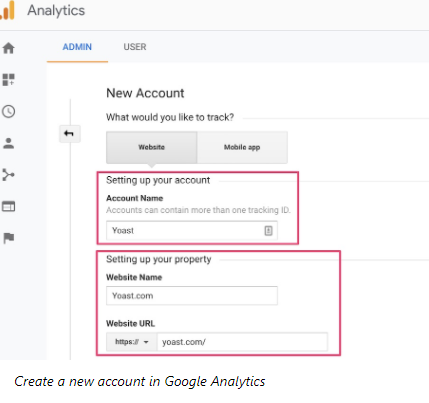Switch to the USER tab
Viewport: 429px width, 403px height.
135,47
